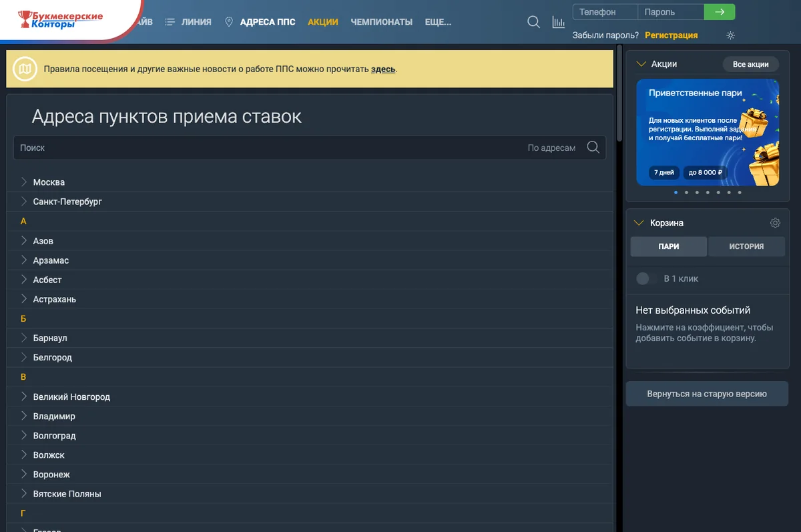Collapse the Акции panel chevron
The image size is (801, 532).
pyautogui.click(x=641, y=64)
